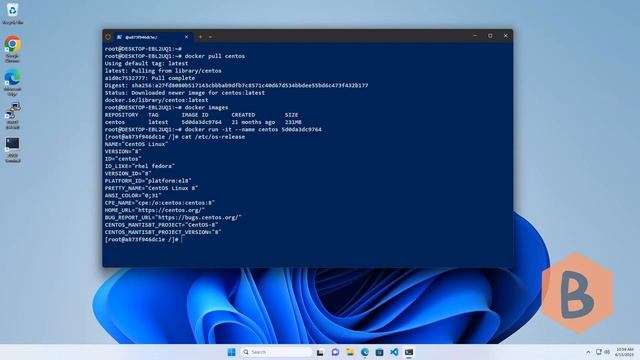Image resolution: width=640 pixels, height=360 pixels.
Task: Click 'Status: Downloaded newer image' line
Action: (184, 93)
